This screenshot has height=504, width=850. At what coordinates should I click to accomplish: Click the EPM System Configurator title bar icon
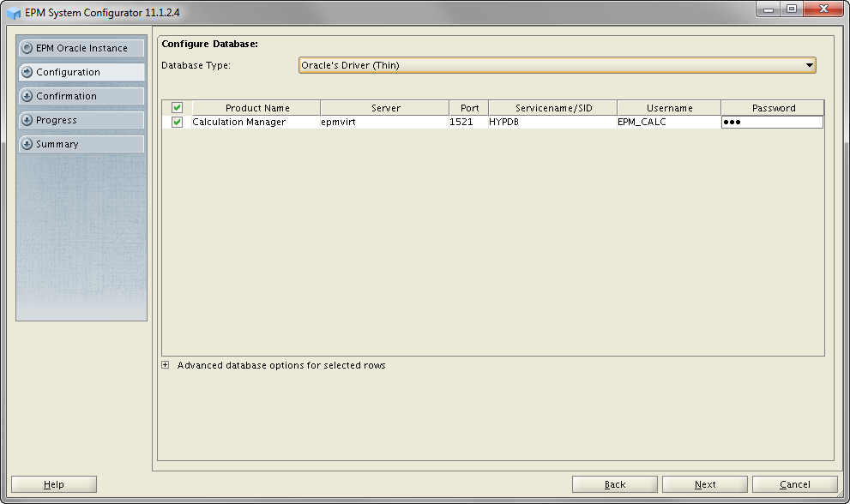click(x=14, y=13)
